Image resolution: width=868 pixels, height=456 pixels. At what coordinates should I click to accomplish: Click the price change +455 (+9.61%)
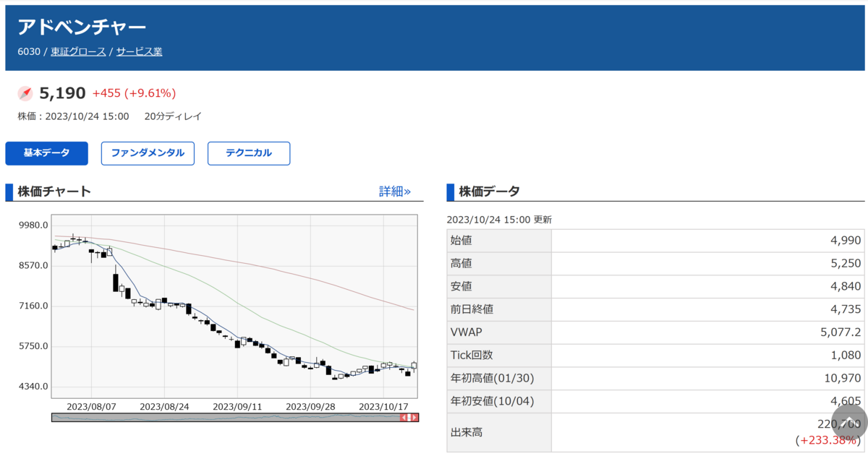coord(134,93)
